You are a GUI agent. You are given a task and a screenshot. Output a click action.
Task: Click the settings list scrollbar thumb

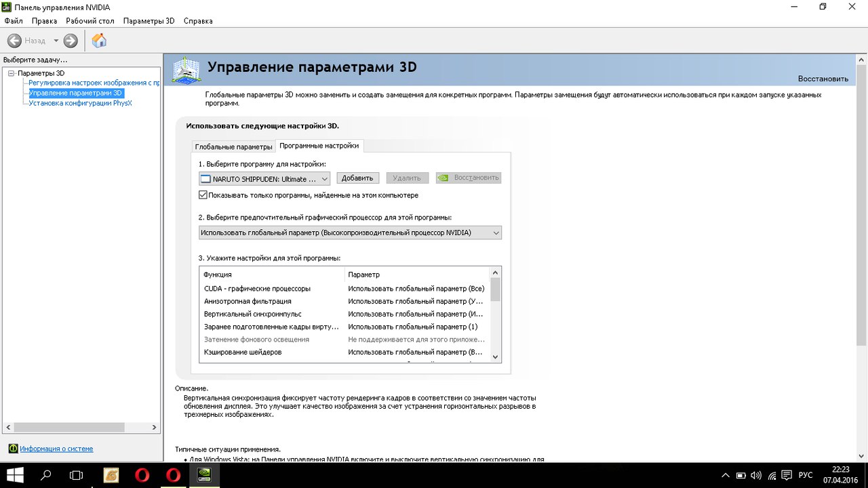point(495,289)
